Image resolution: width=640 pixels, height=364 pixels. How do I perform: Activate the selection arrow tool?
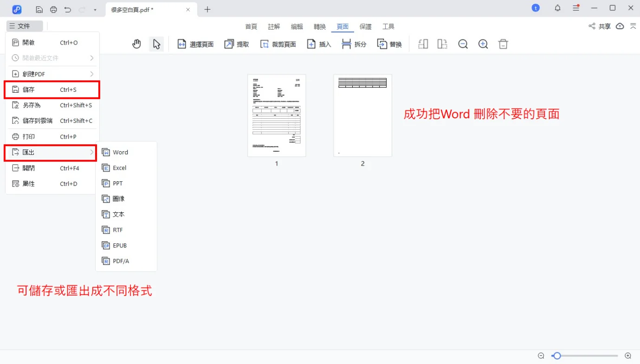pos(156,44)
